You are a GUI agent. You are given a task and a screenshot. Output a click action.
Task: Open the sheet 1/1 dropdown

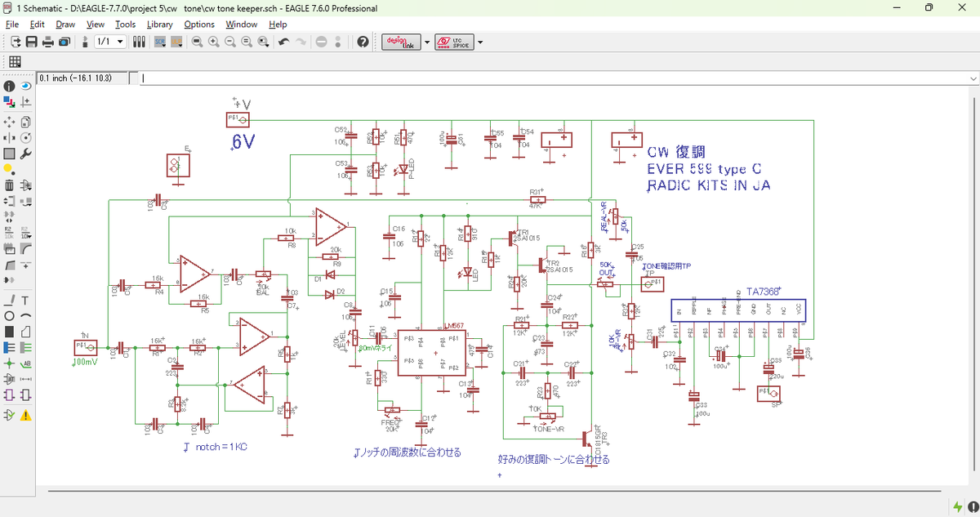tap(121, 42)
